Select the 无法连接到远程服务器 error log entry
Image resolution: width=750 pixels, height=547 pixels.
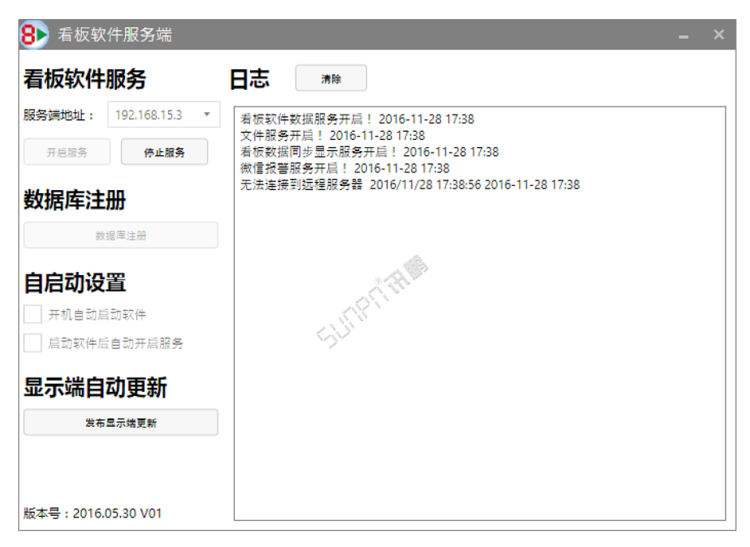click(409, 185)
